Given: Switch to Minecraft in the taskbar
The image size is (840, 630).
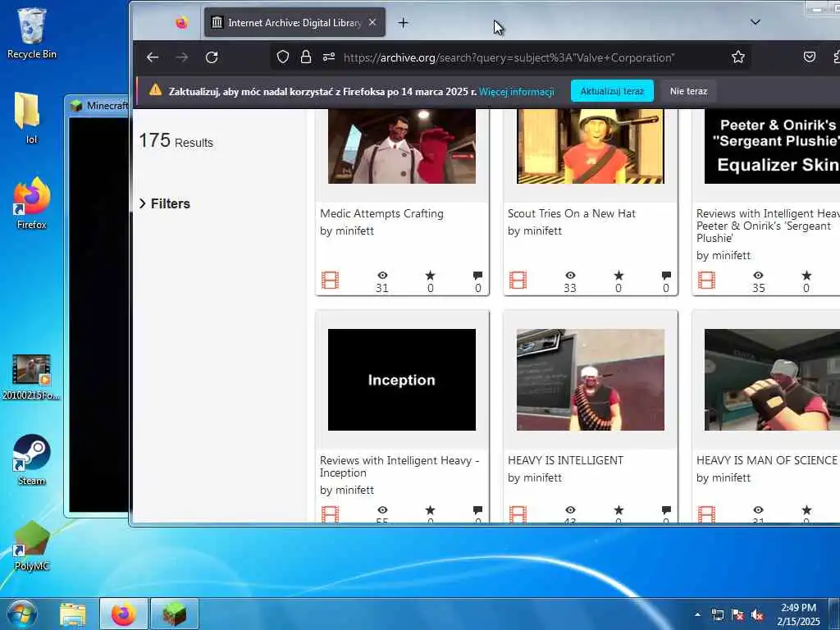Looking at the screenshot, I should (175, 614).
